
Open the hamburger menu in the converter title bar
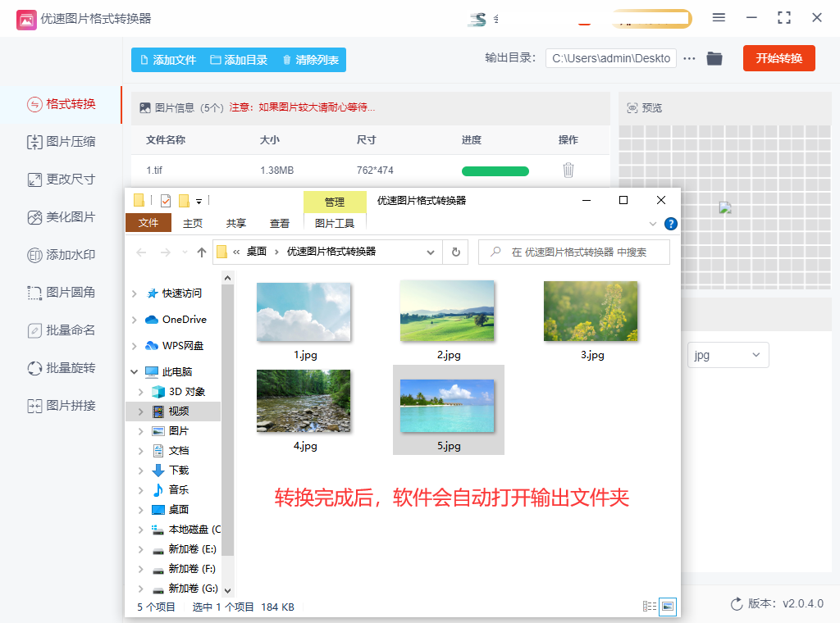[x=719, y=18]
